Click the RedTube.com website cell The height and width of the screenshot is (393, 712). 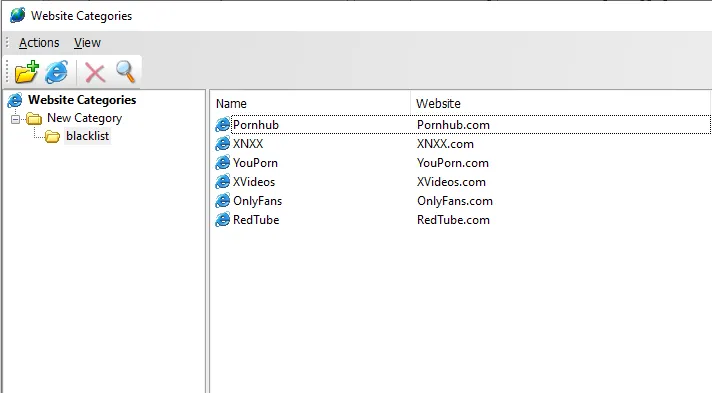point(453,220)
